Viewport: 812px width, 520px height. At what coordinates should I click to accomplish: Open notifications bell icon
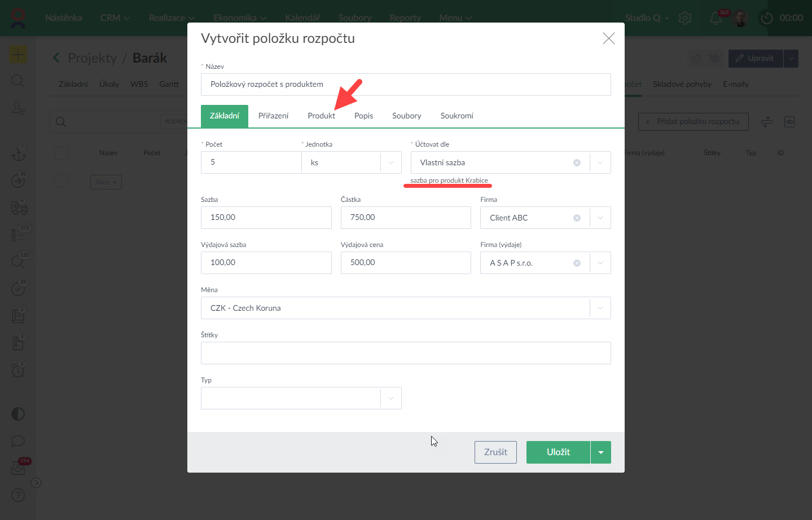(716, 18)
